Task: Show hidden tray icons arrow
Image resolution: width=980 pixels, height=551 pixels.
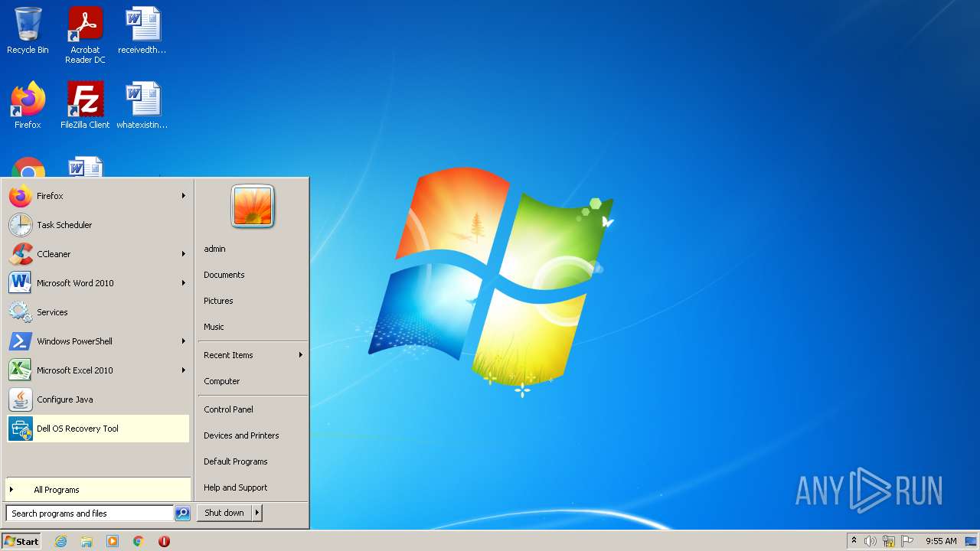Action: point(854,540)
